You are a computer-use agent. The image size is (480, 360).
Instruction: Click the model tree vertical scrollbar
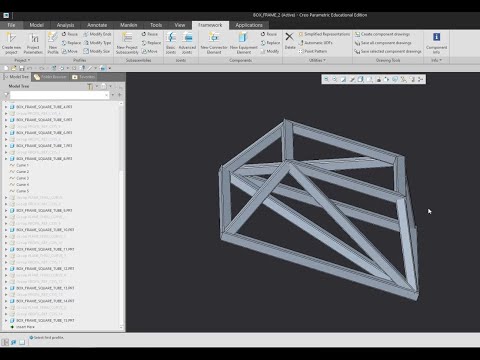tap(121, 216)
